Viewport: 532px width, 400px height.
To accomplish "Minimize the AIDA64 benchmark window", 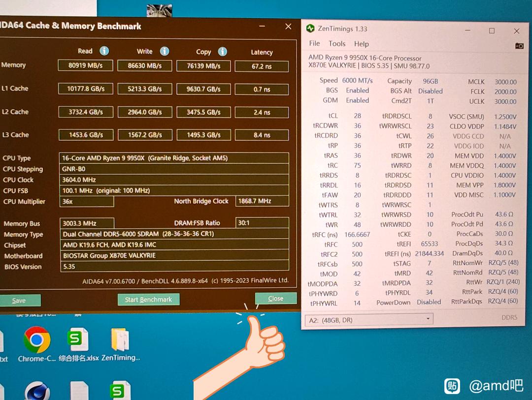I will (x=262, y=26).
